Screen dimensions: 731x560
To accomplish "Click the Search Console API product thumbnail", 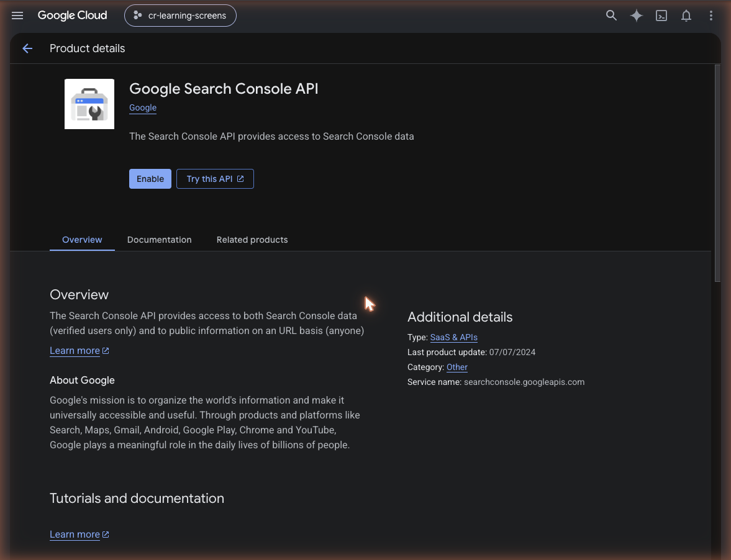I will pyautogui.click(x=89, y=104).
